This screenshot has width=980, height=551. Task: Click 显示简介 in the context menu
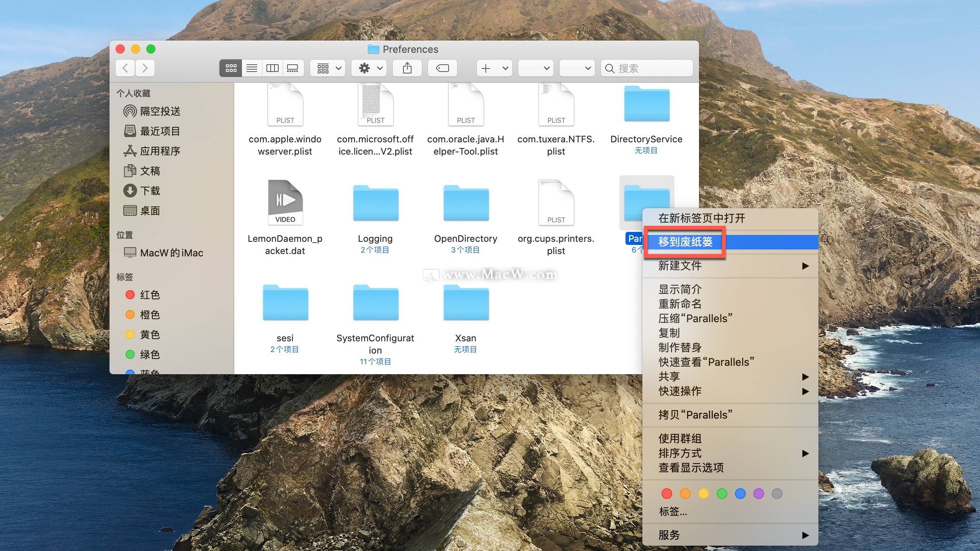point(680,289)
